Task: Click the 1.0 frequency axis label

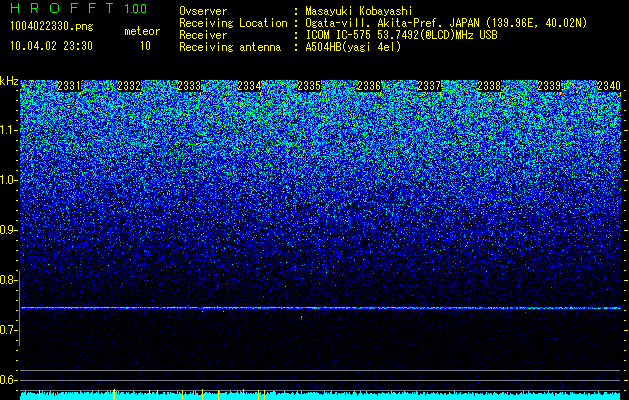Action: click(8, 180)
